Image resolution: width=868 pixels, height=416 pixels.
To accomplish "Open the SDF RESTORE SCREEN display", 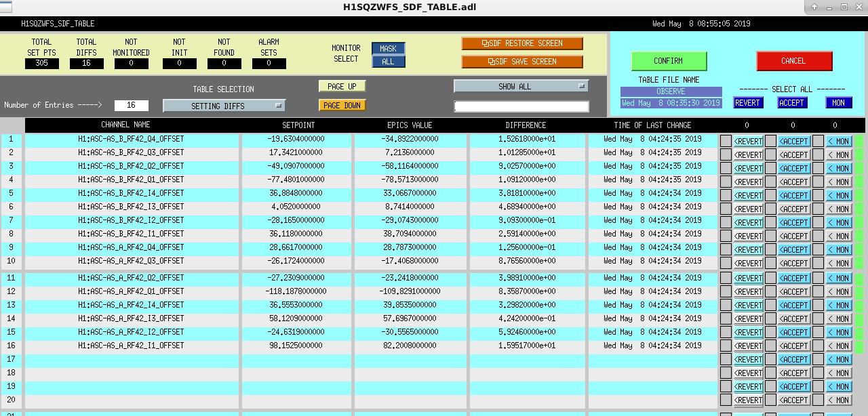I will click(x=522, y=43).
